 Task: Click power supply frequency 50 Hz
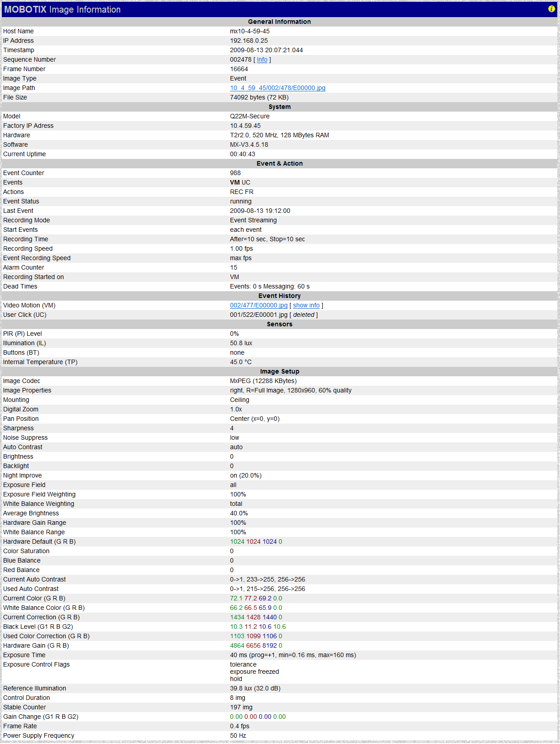[x=238, y=735]
